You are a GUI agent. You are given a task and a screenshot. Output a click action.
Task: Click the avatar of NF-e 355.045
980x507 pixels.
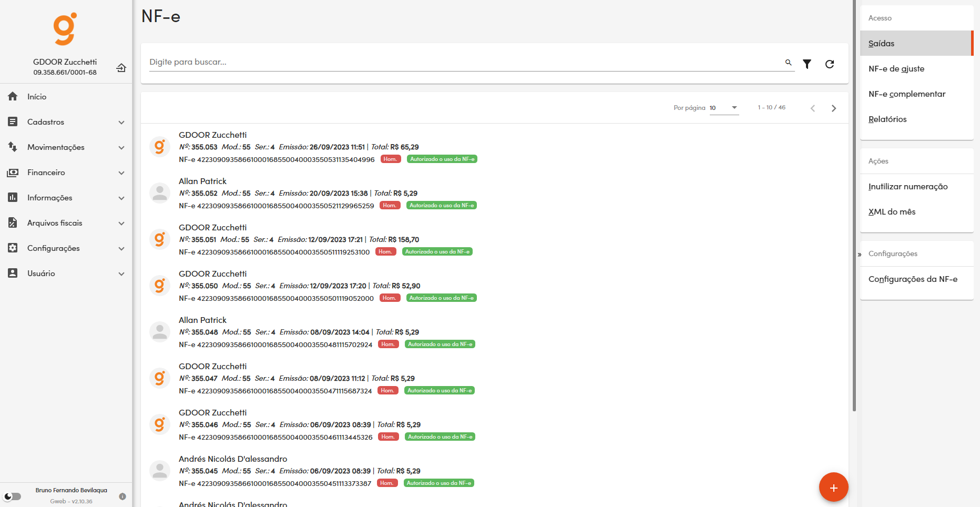click(160, 471)
